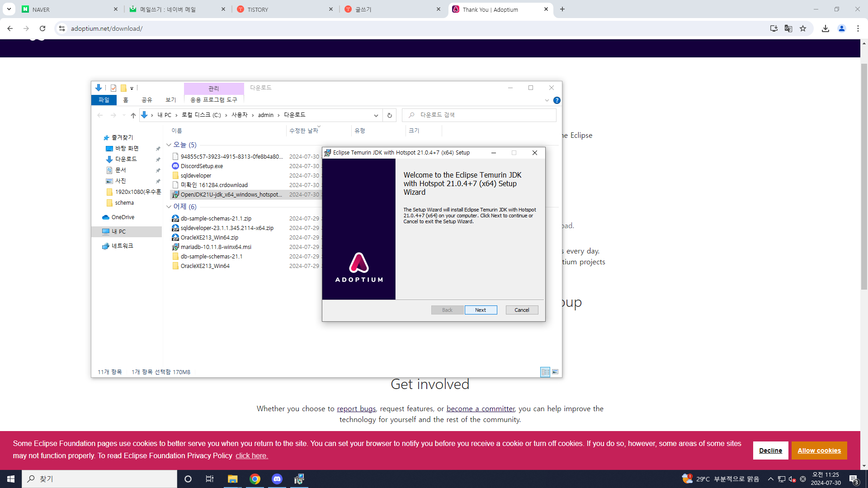Open File Explorer help icon
The width and height of the screenshot is (868, 488).
[x=557, y=100]
